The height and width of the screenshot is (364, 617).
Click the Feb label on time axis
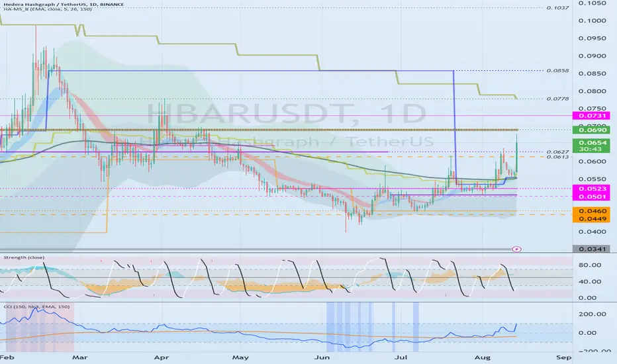pyautogui.click(x=7, y=357)
